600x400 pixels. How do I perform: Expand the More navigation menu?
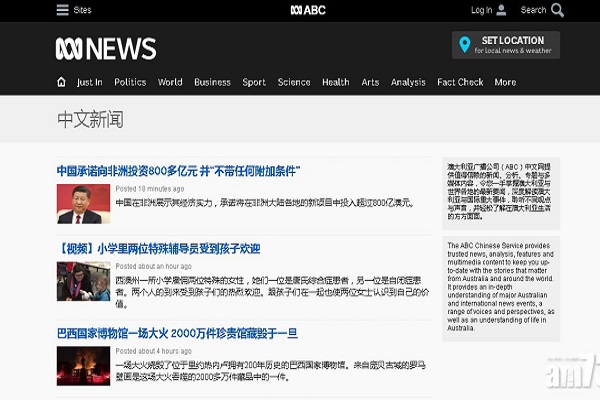click(505, 82)
